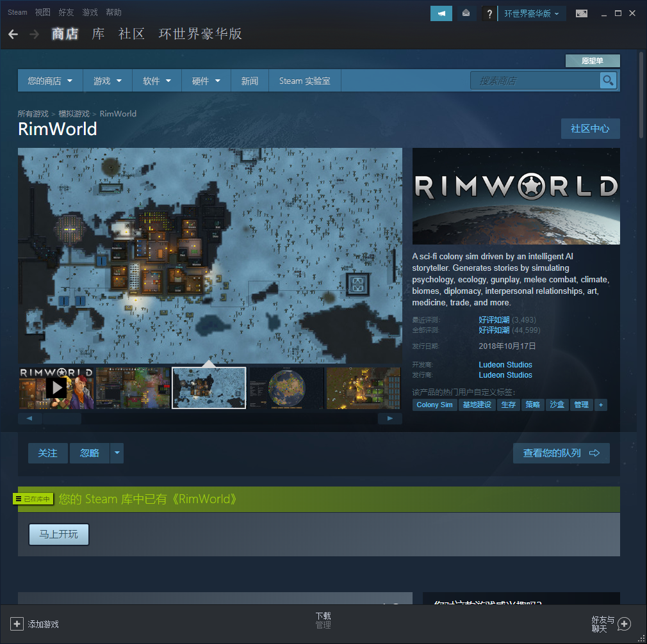The height and width of the screenshot is (644, 647).
Task: Open the 环世界豪华版 account dropdown
Action: tap(531, 13)
